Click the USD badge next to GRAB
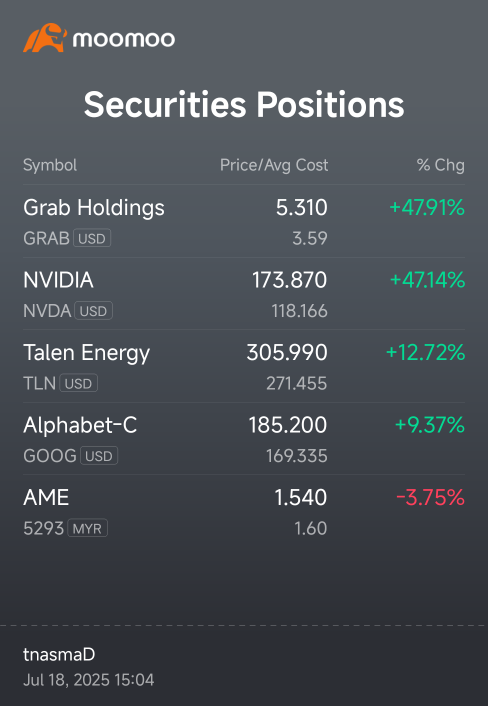The width and height of the screenshot is (488, 706). (92, 238)
